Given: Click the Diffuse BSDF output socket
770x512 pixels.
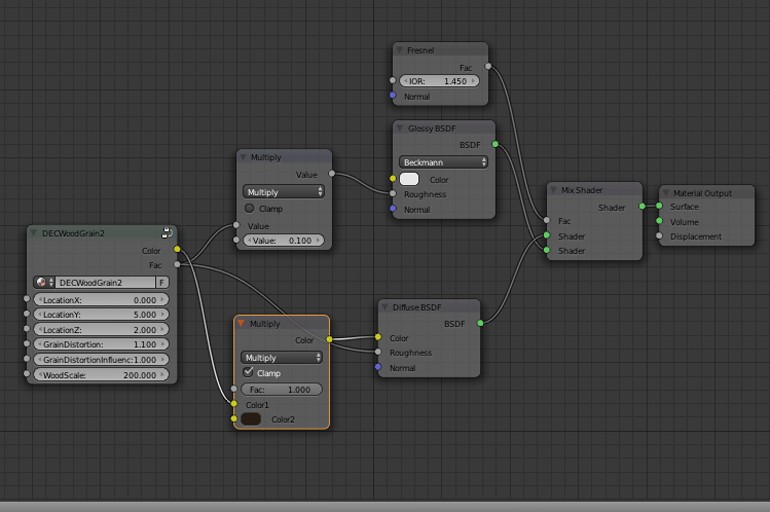Looking at the screenshot, I should point(480,323).
